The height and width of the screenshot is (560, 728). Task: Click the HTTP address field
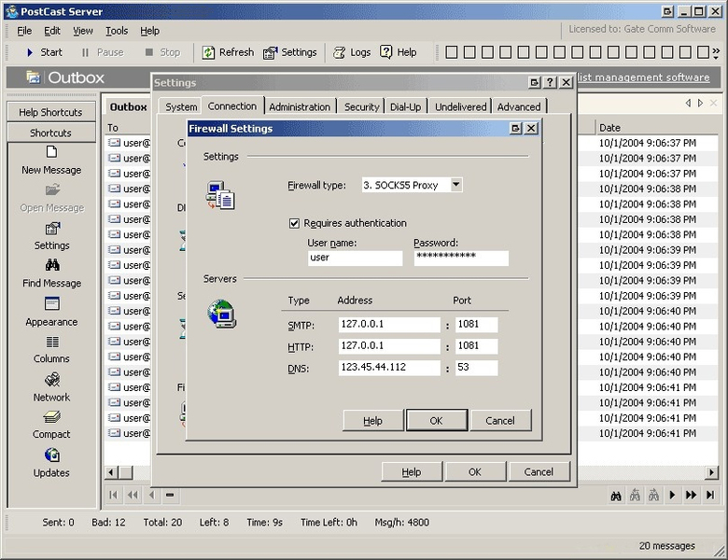[x=389, y=346]
